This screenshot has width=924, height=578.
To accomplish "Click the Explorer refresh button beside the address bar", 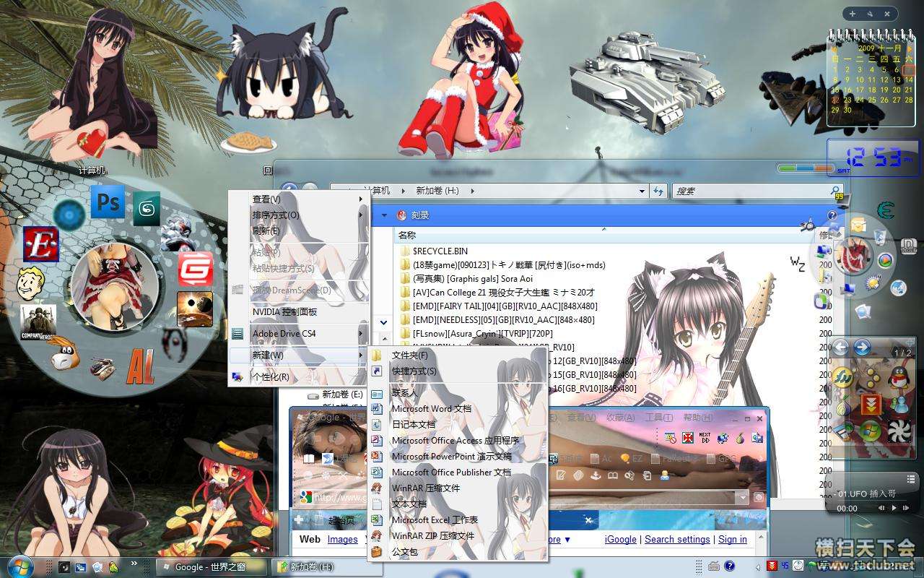I will click(658, 191).
